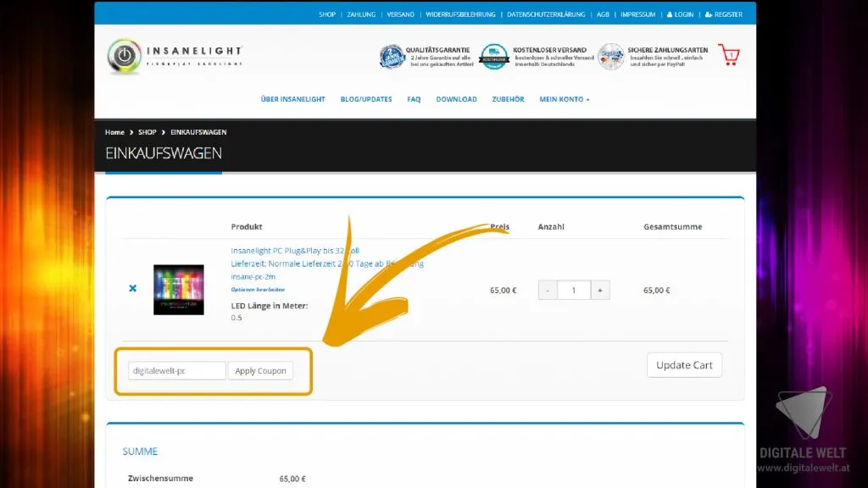The width and height of the screenshot is (868, 488).
Task: Open the FAQ nav item
Action: 414,99
